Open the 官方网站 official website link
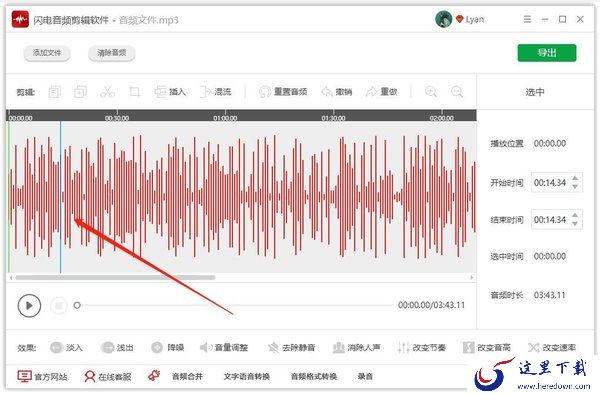600x394 pixels. pos(42,376)
